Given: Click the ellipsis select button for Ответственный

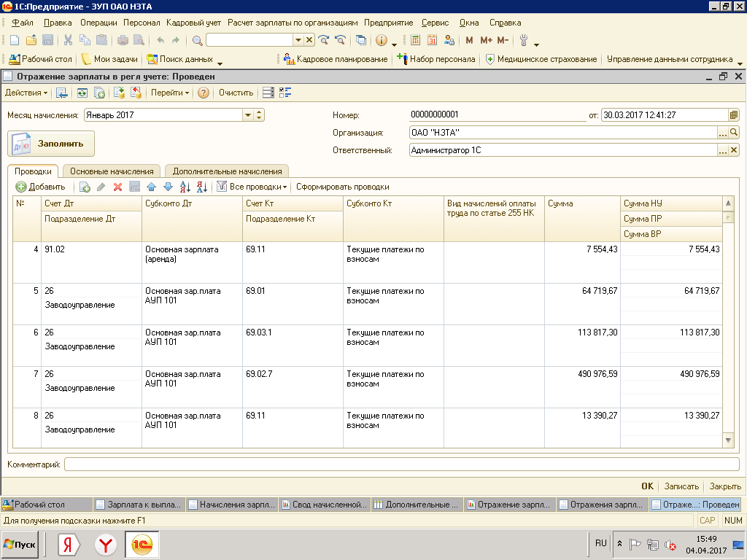Looking at the screenshot, I should point(723,150).
